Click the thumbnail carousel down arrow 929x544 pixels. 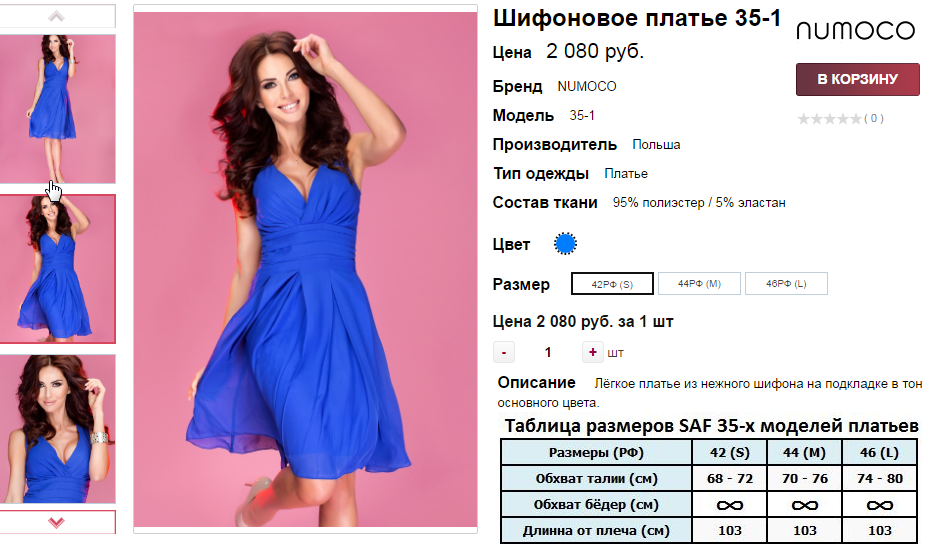point(57,522)
